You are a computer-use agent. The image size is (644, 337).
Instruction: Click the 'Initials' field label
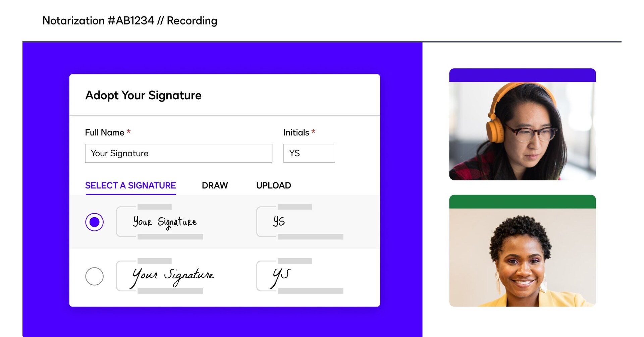coord(296,132)
